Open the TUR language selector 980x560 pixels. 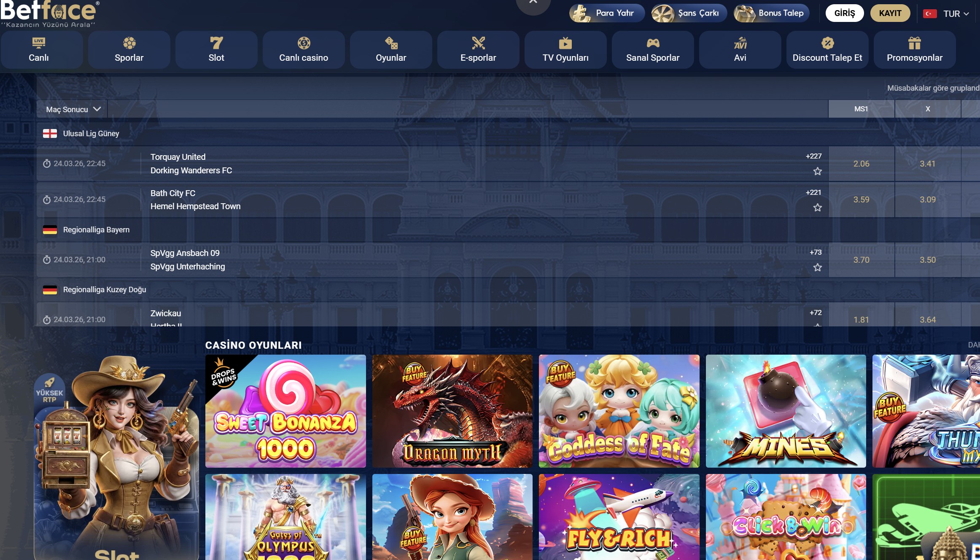[952, 13]
